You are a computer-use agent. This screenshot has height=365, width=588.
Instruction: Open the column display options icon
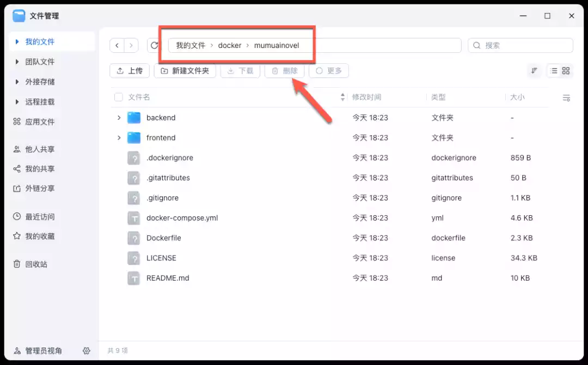pyautogui.click(x=566, y=98)
